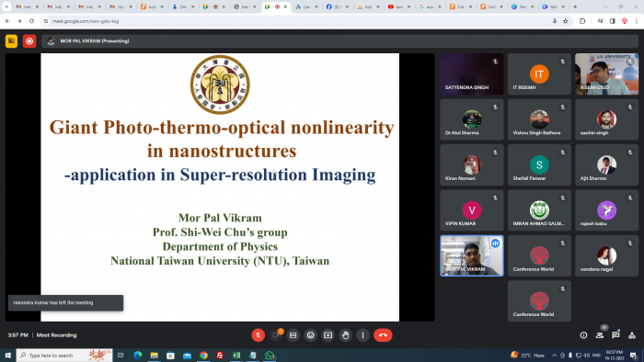Open chat with everyone

click(615, 335)
